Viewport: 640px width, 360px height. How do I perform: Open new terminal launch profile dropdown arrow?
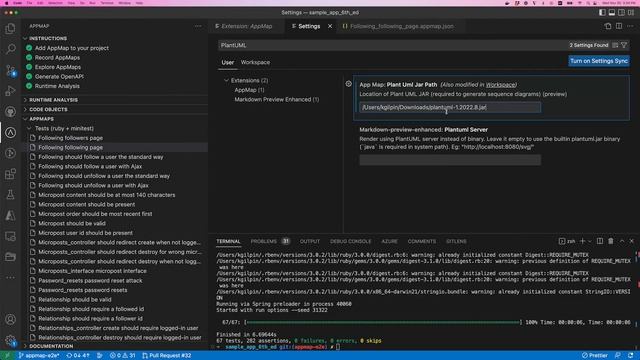pos(589,242)
